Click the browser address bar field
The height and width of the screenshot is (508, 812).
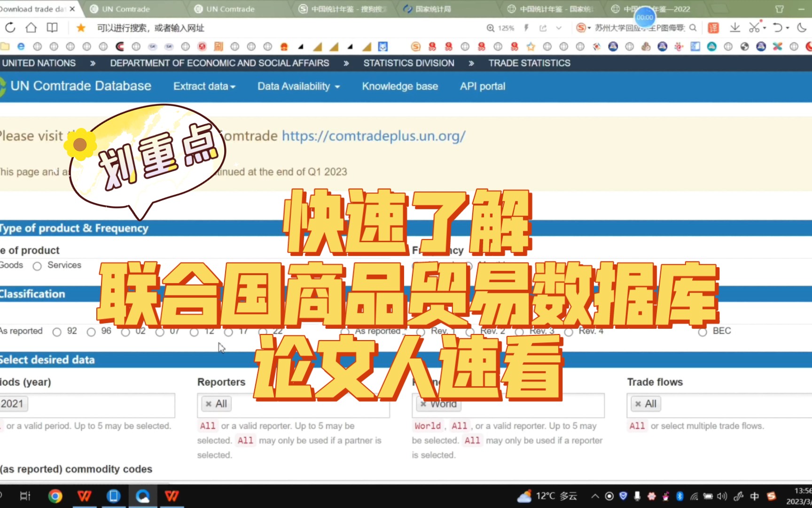tap(287, 28)
